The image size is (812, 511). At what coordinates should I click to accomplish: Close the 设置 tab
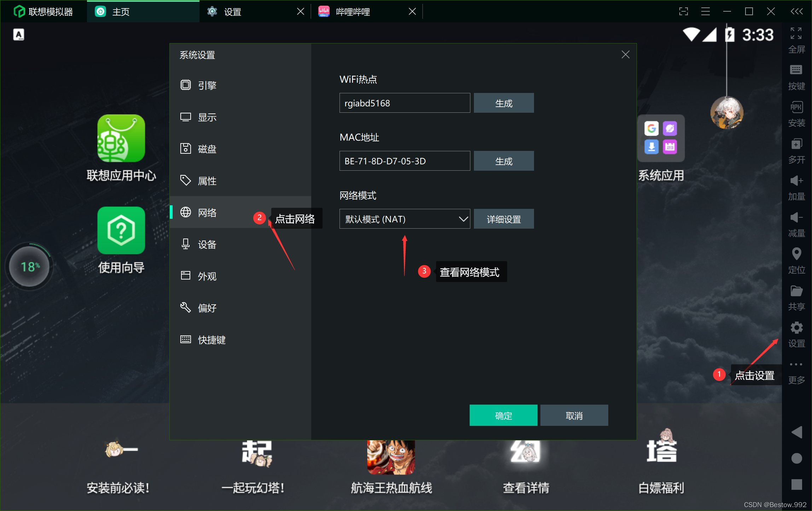(301, 12)
